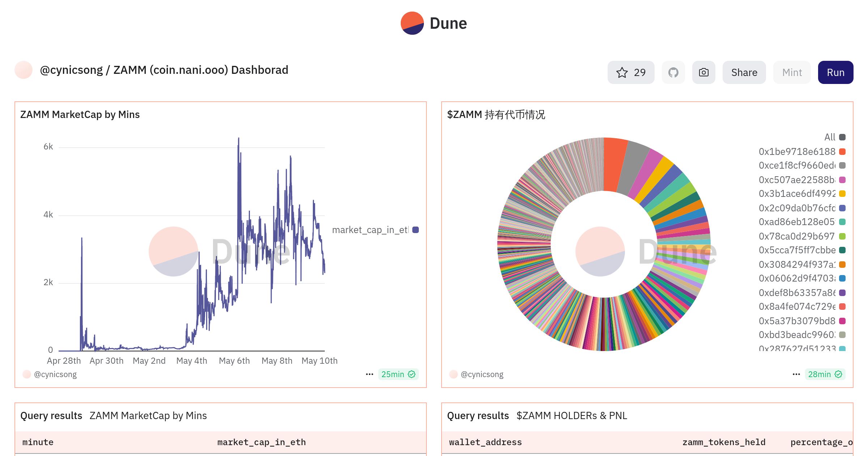Click the Run button
The height and width of the screenshot is (456, 868).
tap(835, 72)
